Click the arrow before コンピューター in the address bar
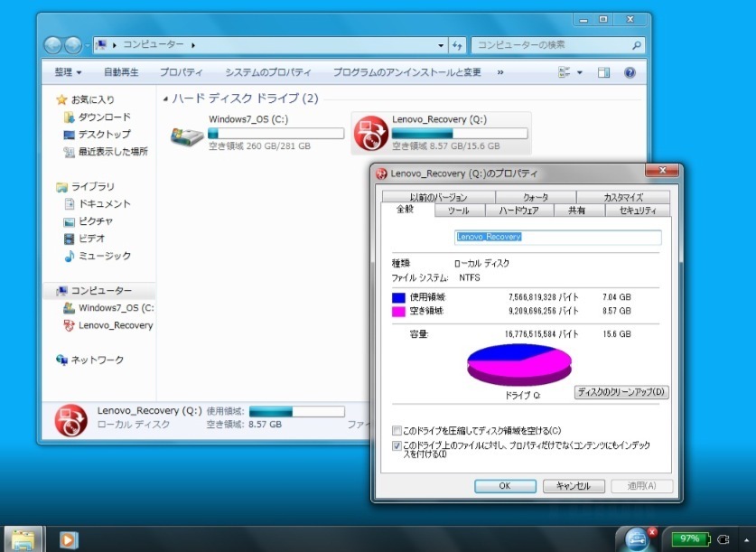 [x=115, y=45]
